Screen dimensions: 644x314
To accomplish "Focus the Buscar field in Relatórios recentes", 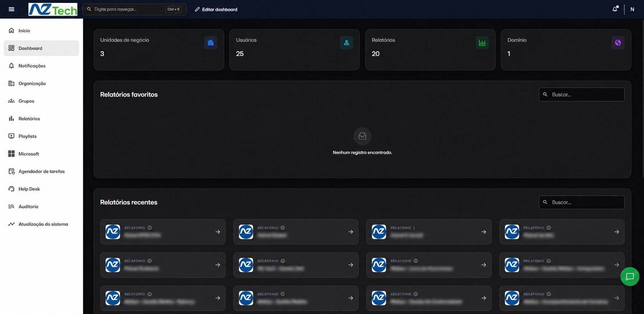I will [x=582, y=203].
